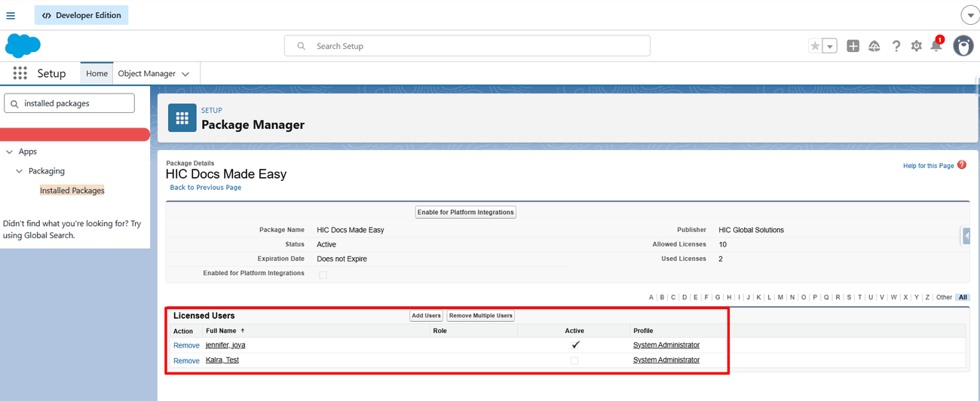Click the Does not Expire value
The width and height of the screenshot is (980, 401).
342,259
